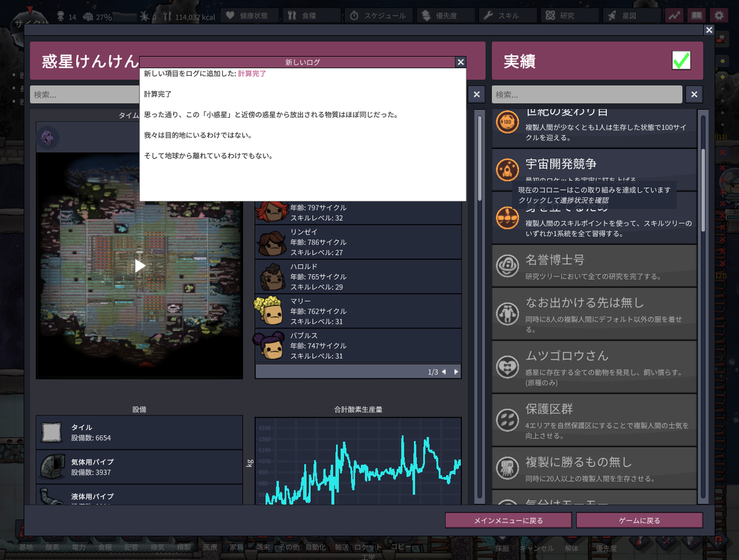The width and height of the screenshot is (739, 560).
Task: Click the タイル equipment icon
Action: [52, 432]
